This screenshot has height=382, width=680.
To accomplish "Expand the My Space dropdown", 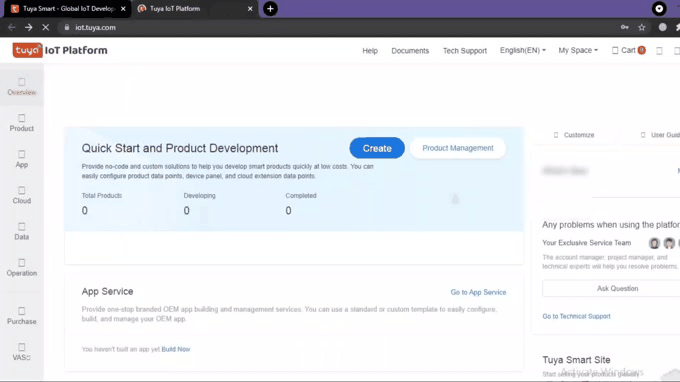I will coord(578,50).
